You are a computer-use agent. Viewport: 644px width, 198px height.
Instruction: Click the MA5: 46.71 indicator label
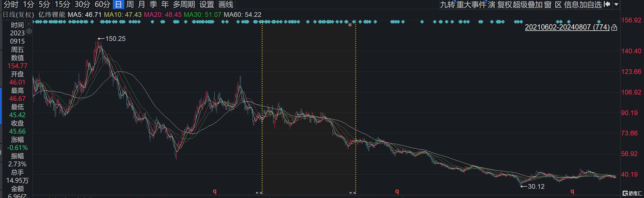[x=85, y=15]
